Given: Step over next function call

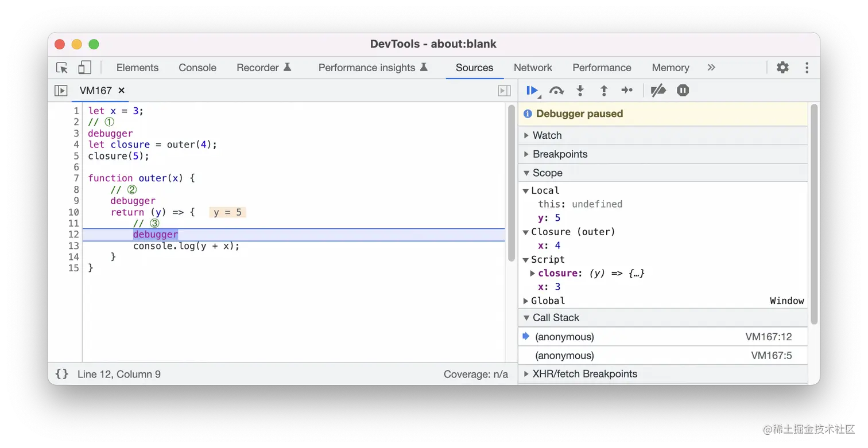Looking at the screenshot, I should pyautogui.click(x=556, y=90).
